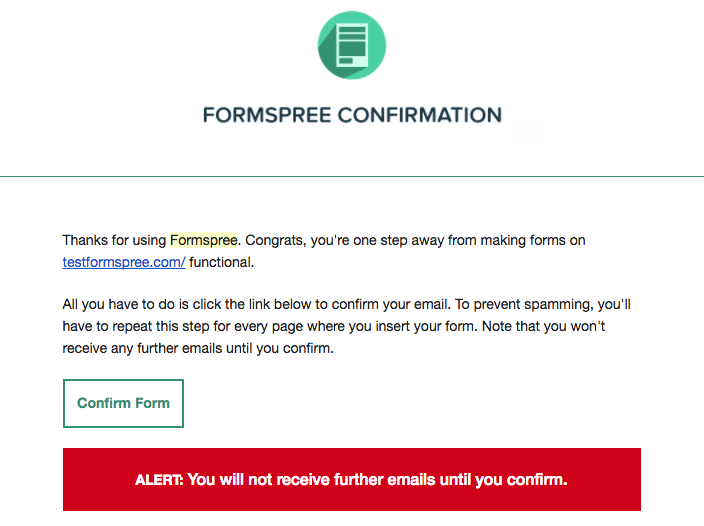Click the highlighted Formspree word
Image resolution: width=704 pixels, height=526 pixels.
203,240
